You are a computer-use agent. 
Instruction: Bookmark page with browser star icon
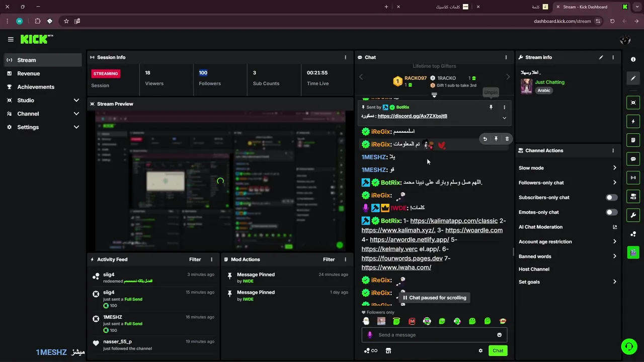coord(66,21)
